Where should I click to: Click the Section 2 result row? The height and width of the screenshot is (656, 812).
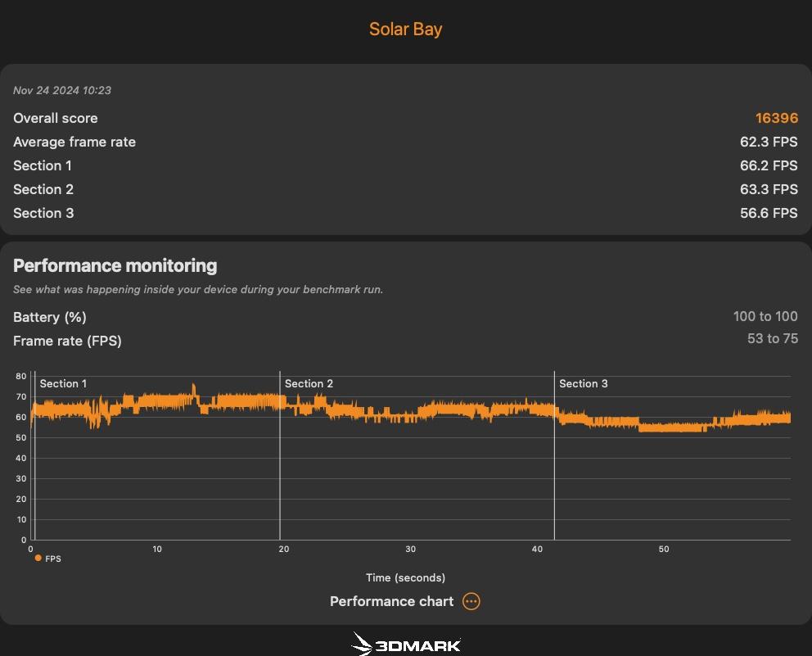point(405,190)
